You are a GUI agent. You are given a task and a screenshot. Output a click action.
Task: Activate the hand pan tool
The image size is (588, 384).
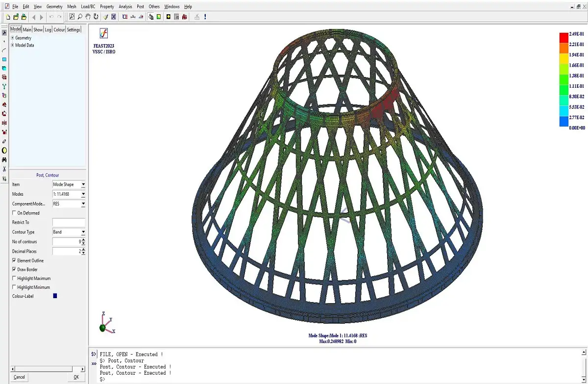coord(88,17)
